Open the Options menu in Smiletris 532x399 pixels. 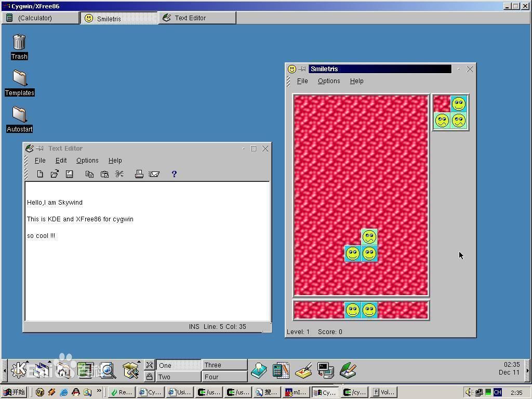(329, 81)
